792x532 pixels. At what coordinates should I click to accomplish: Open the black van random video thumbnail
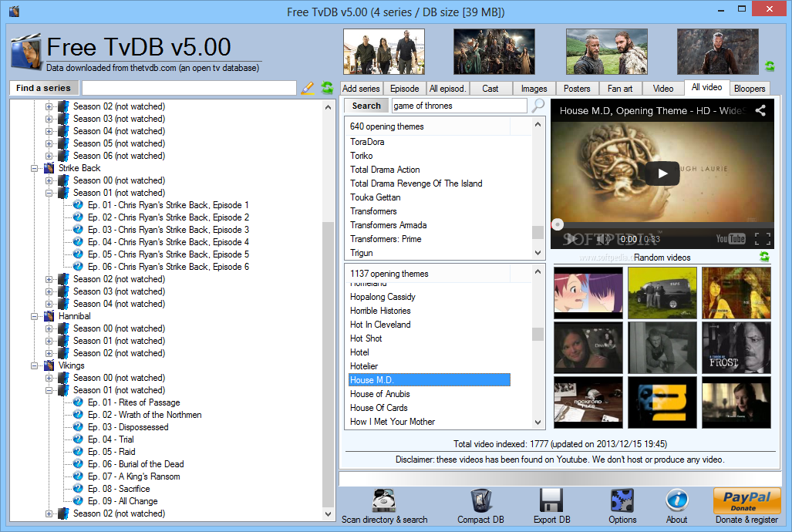[662, 293]
